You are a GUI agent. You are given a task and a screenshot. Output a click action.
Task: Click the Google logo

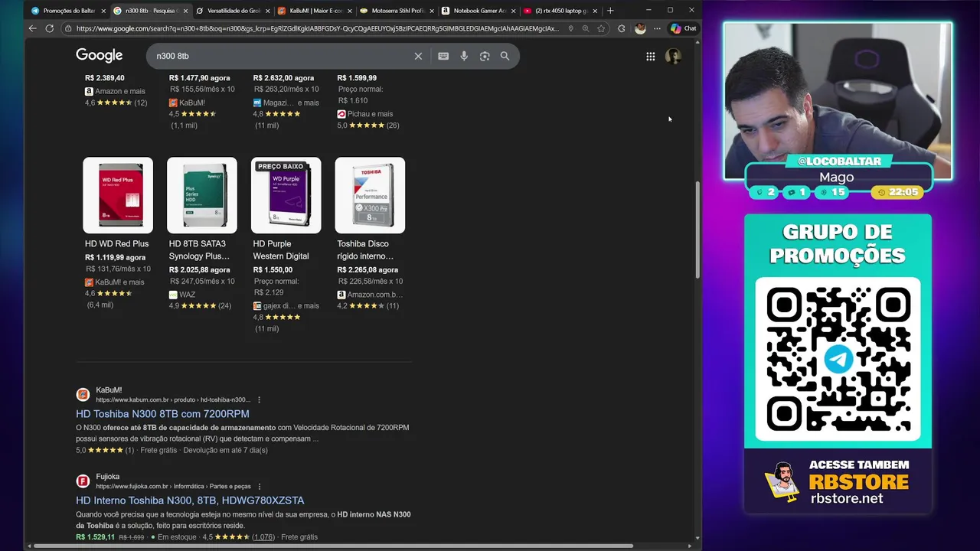[99, 55]
